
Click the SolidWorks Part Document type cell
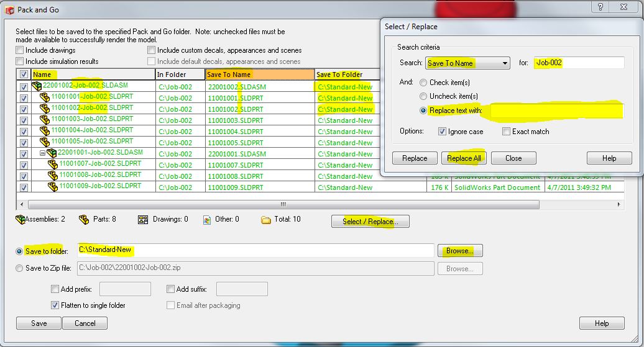[x=497, y=187]
